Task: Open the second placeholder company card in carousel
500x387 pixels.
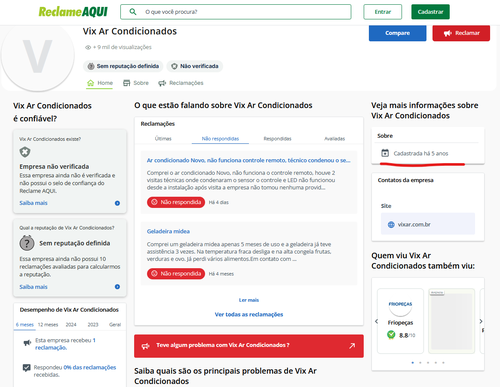Action: point(451,321)
